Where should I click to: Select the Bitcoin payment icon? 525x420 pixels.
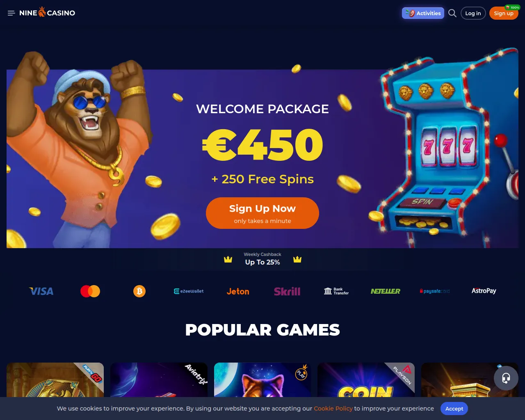pyautogui.click(x=139, y=291)
